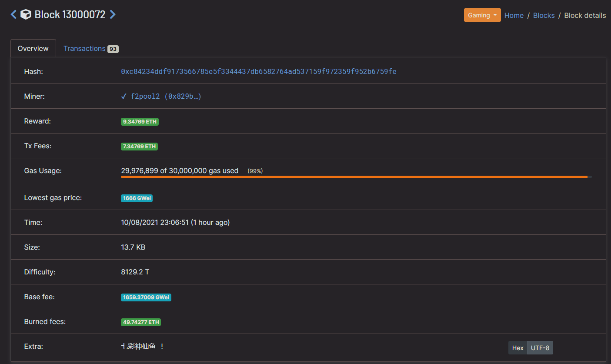Switch Extra data display to Hex
Viewport: 611px width, 364px height.
point(518,348)
